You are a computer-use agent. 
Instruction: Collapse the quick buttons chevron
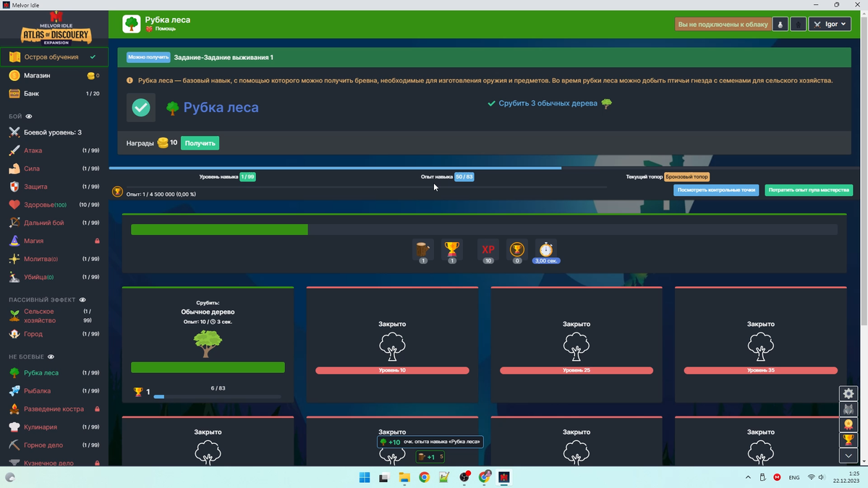848,455
